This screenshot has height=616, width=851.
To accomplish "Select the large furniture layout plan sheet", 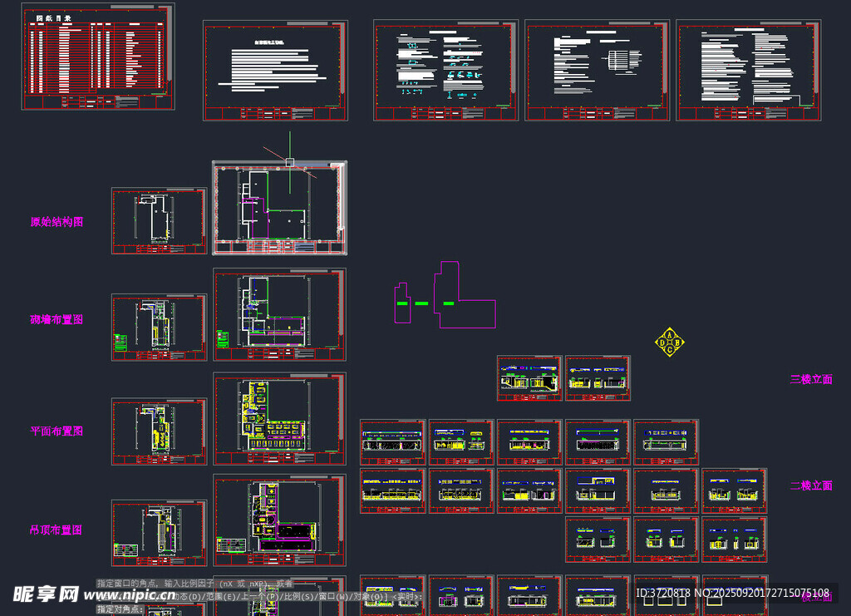I will tap(280, 419).
